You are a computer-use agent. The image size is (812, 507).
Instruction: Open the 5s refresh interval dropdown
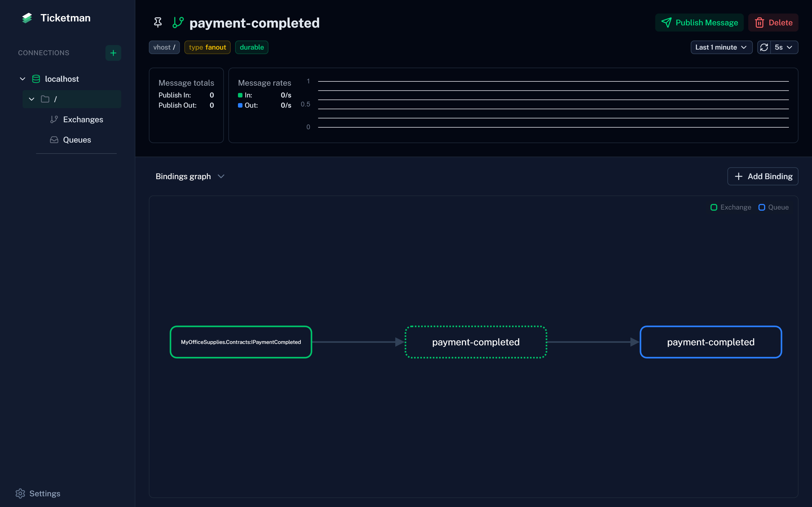tap(784, 47)
